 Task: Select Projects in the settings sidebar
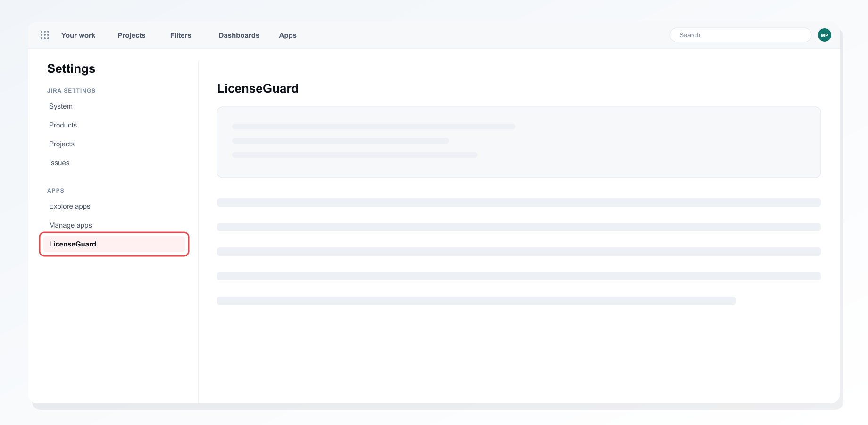point(62,144)
